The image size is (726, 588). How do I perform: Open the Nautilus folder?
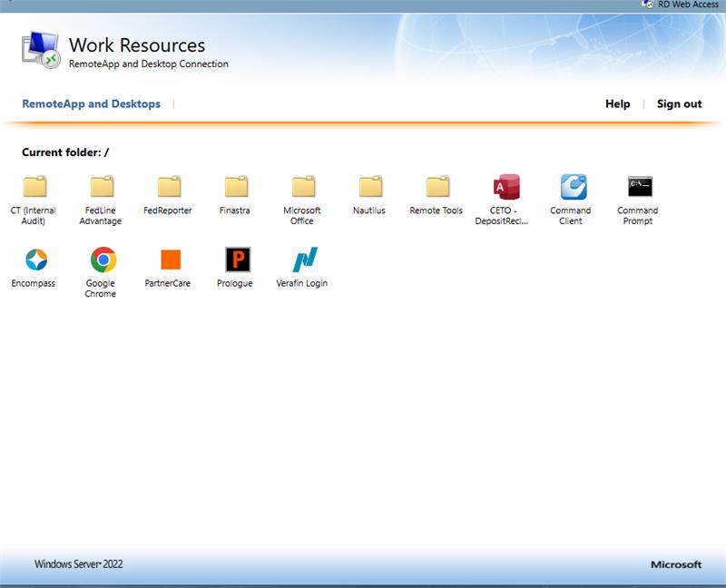370,186
